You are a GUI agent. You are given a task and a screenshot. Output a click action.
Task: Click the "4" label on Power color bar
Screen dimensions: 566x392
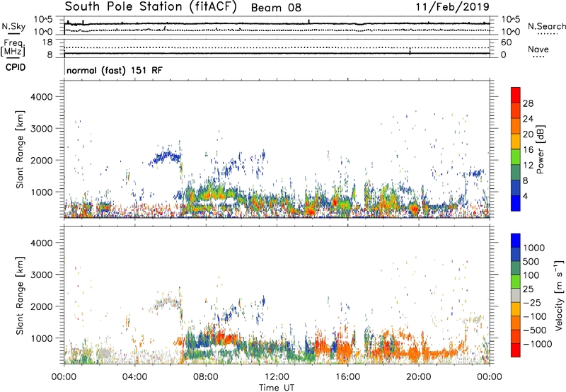coord(525,196)
